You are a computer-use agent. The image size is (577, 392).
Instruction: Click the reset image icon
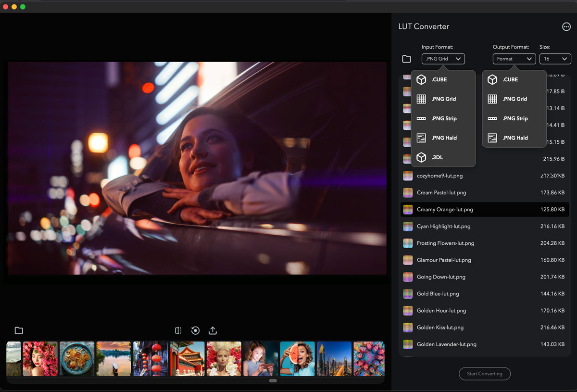coord(195,330)
